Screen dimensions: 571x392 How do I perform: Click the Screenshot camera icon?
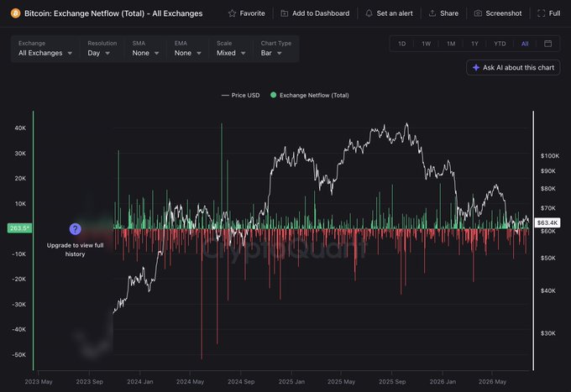click(x=478, y=13)
